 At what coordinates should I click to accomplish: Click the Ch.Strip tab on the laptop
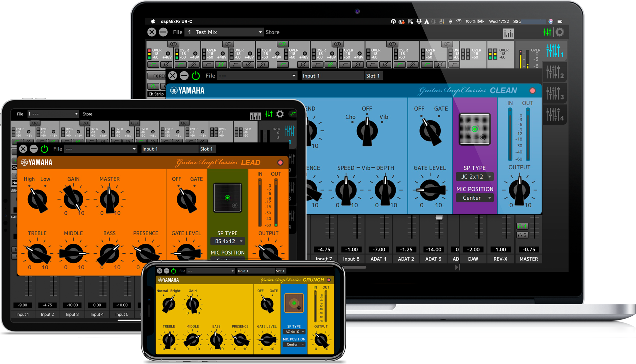click(x=156, y=94)
